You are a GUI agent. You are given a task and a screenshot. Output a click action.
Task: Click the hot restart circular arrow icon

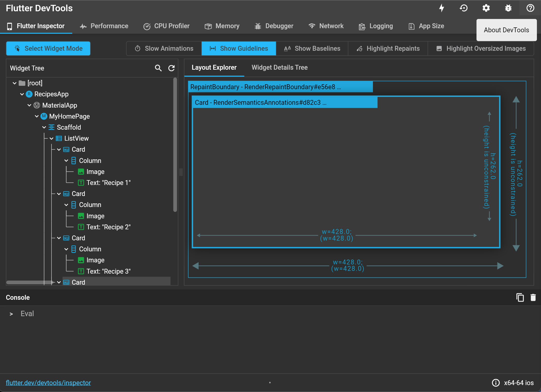(464, 8)
